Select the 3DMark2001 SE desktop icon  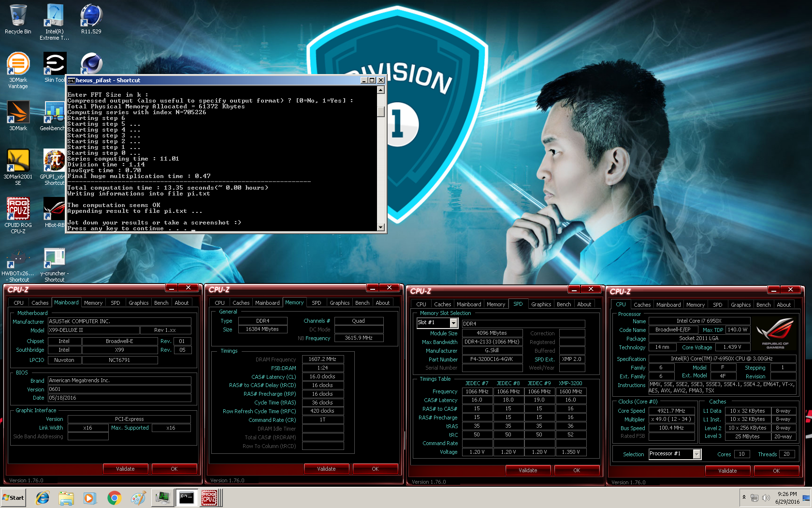point(18,167)
